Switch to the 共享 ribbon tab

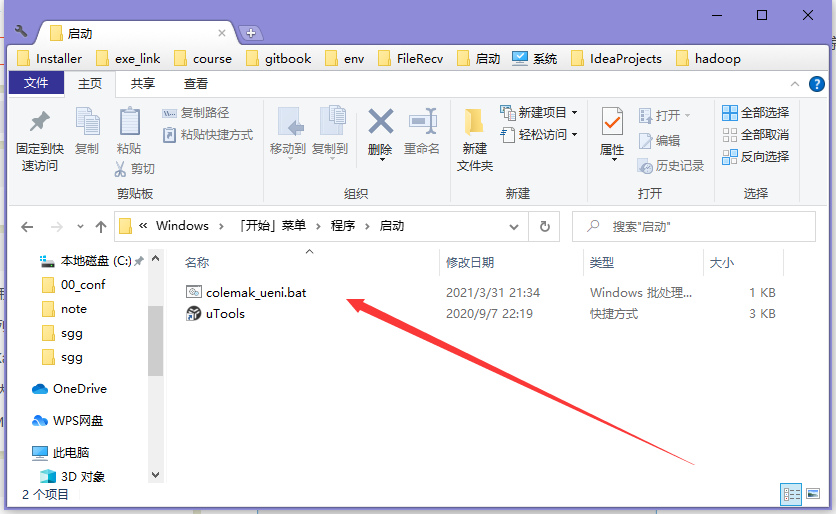(x=142, y=84)
